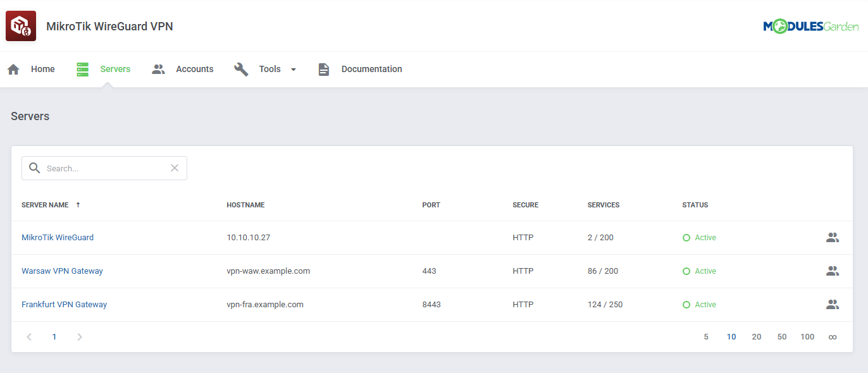Viewport: 868px width, 373px height.
Task: Show all entries with infinity symbol
Action: pos(833,337)
